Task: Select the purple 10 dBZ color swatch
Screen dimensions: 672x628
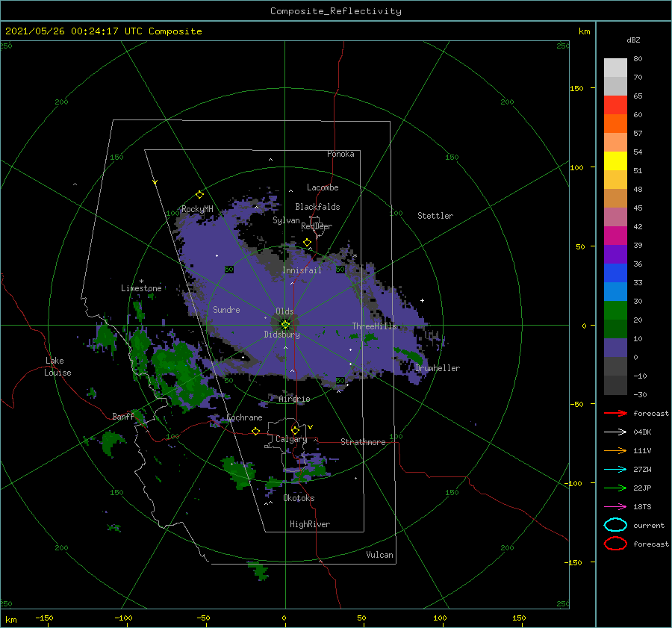Action: [615, 347]
